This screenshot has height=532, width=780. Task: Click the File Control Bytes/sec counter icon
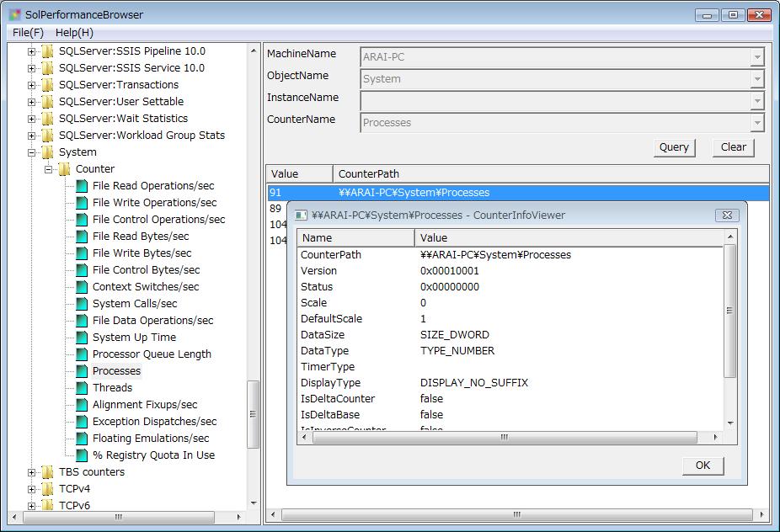(82, 270)
